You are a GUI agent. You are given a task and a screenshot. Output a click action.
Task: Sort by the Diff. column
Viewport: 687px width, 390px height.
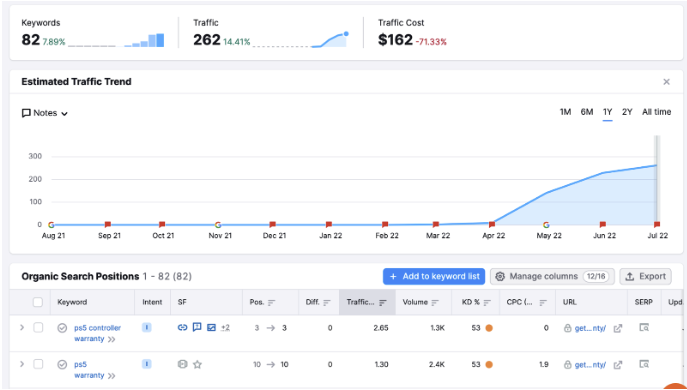[x=318, y=302]
